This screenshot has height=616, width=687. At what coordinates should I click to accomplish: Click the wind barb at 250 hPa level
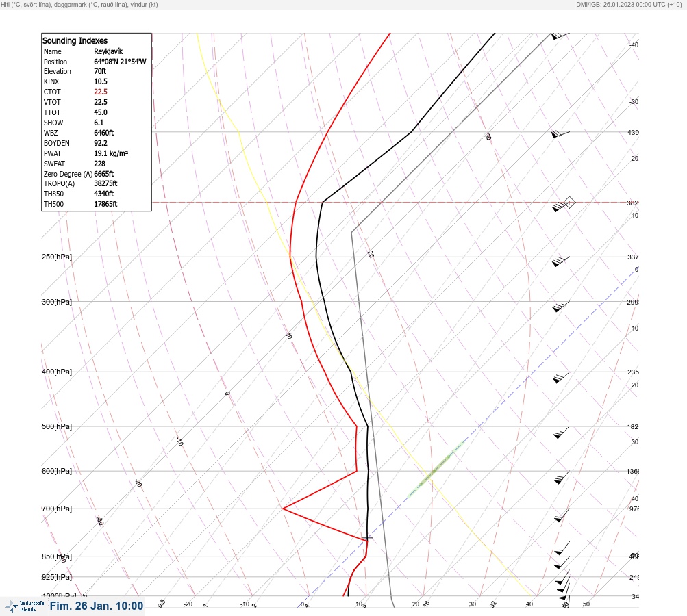(x=560, y=261)
